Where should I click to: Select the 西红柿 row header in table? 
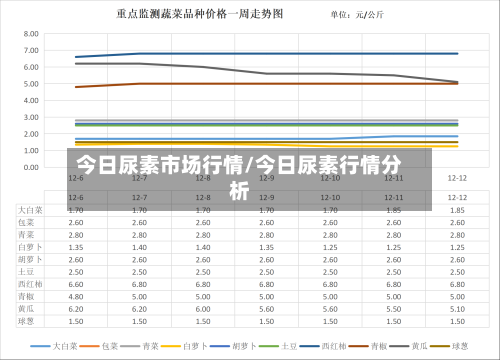pos(30,284)
